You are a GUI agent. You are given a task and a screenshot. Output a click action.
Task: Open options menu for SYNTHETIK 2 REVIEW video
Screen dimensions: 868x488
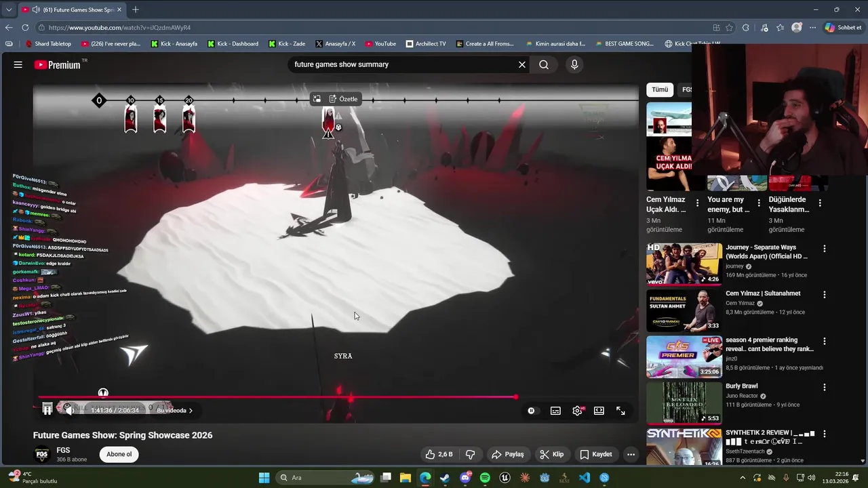pos(825,434)
